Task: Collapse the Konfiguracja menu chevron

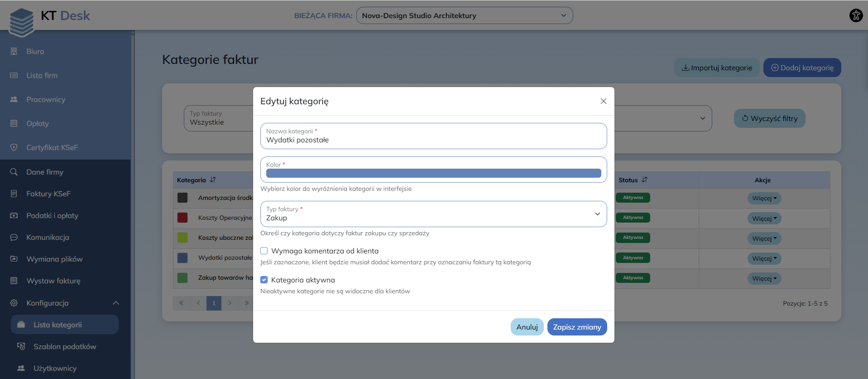Action: 116,303
